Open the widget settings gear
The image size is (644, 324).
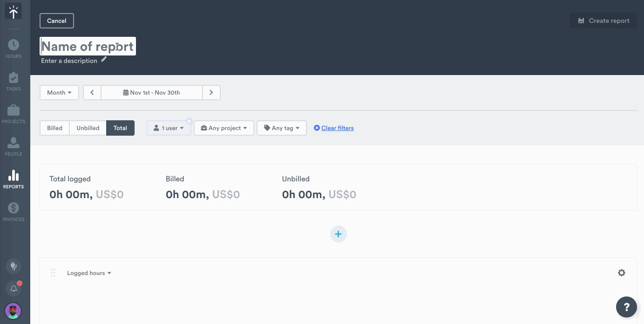[x=622, y=273]
